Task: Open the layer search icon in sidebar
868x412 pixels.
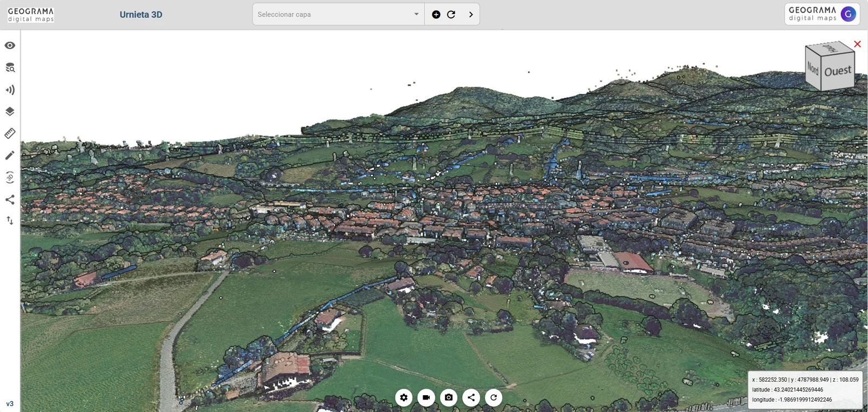Action: tap(10, 68)
